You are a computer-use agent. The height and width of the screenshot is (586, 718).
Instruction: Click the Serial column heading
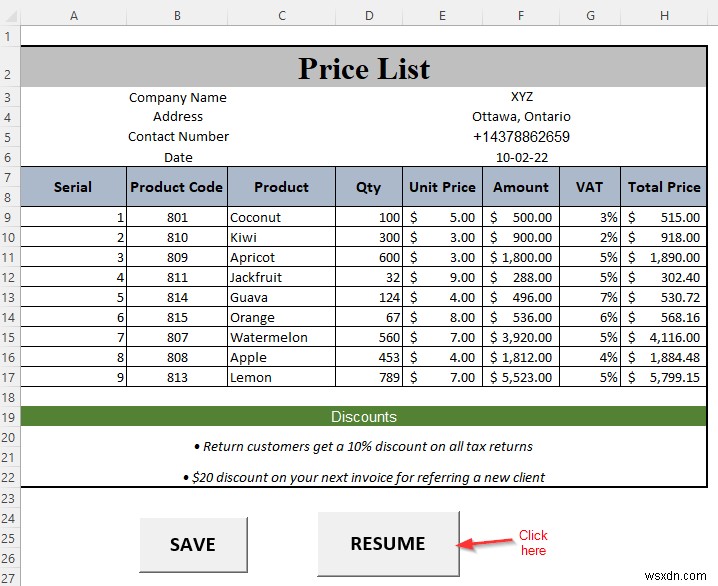click(x=73, y=187)
